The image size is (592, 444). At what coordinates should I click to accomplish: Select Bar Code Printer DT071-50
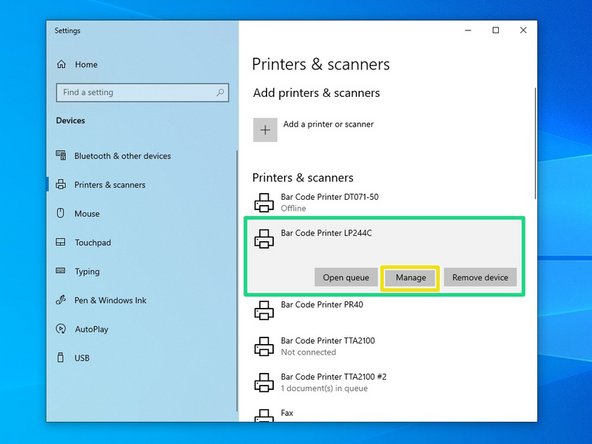pyautogui.click(x=330, y=197)
